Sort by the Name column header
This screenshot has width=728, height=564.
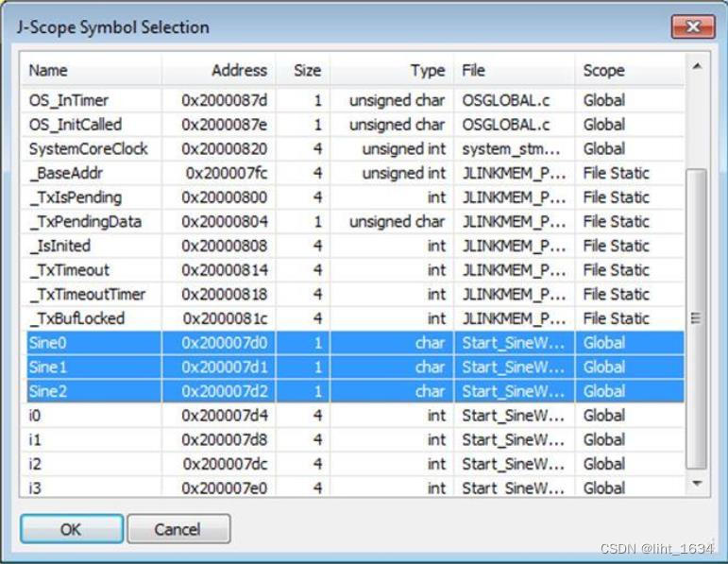[91, 70]
